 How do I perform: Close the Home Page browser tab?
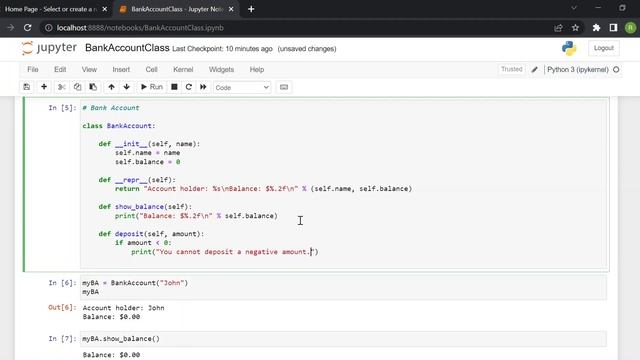[x=104, y=9]
